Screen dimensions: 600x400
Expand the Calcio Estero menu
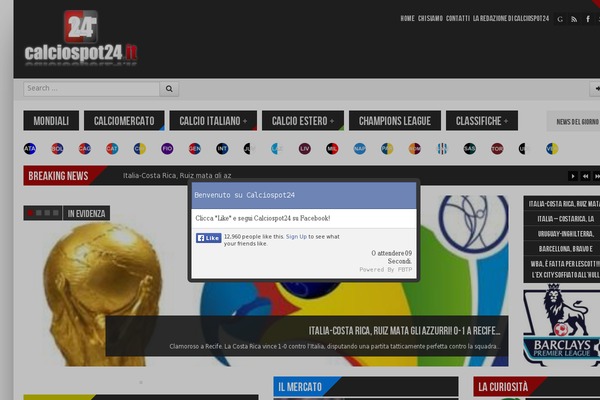(303, 121)
